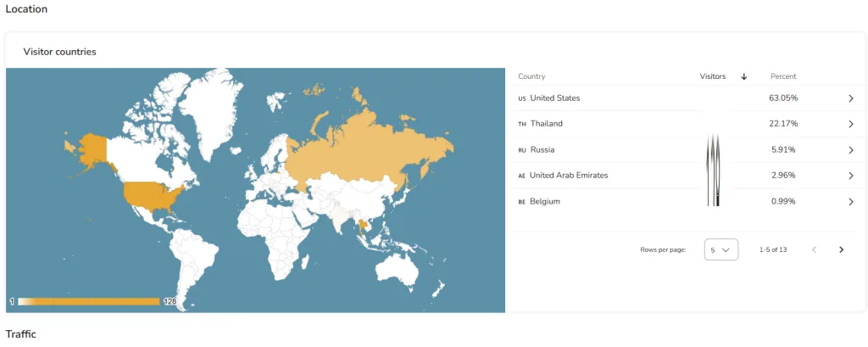
Task: Click the AE country code label
Action: pyautogui.click(x=521, y=176)
